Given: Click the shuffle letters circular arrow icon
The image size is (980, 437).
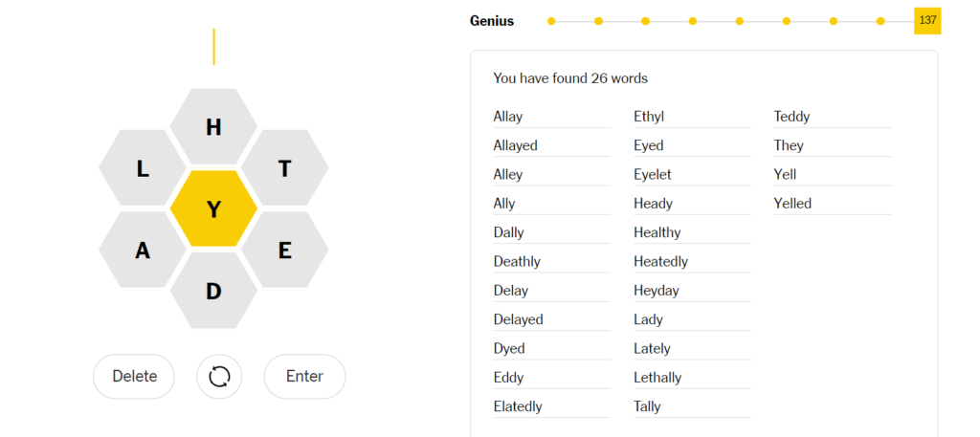Looking at the screenshot, I should coord(219,377).
